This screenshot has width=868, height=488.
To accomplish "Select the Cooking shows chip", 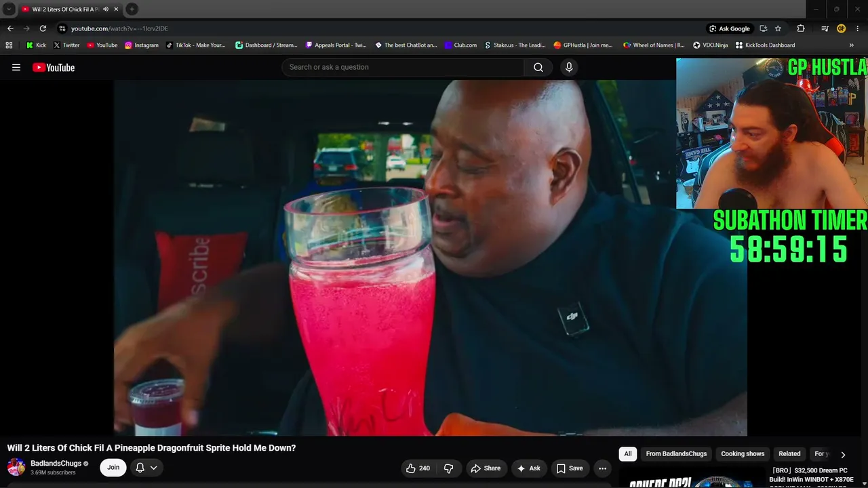I will pyautogui.click(x=743, y=454).
